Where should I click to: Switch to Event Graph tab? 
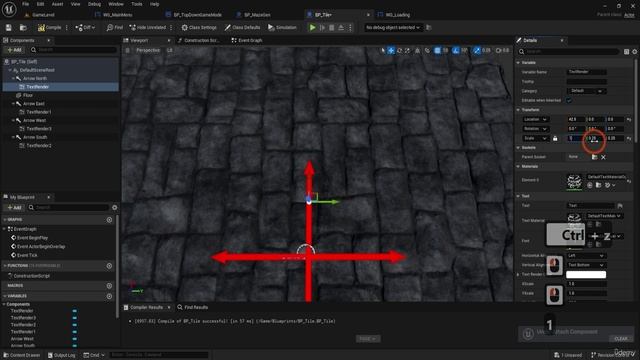[247, 40]
